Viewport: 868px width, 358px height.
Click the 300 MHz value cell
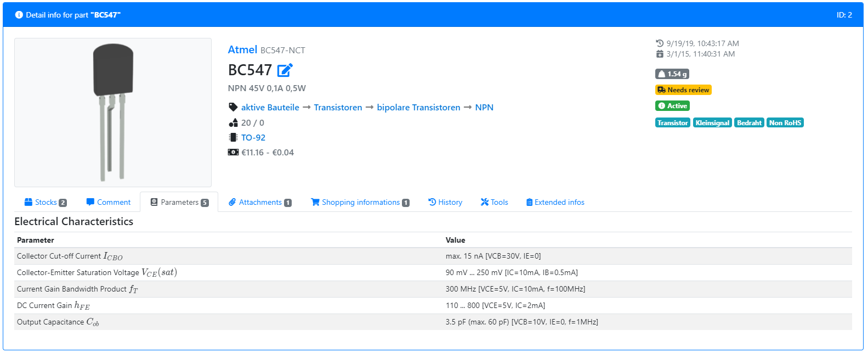[x=515, y=289]
